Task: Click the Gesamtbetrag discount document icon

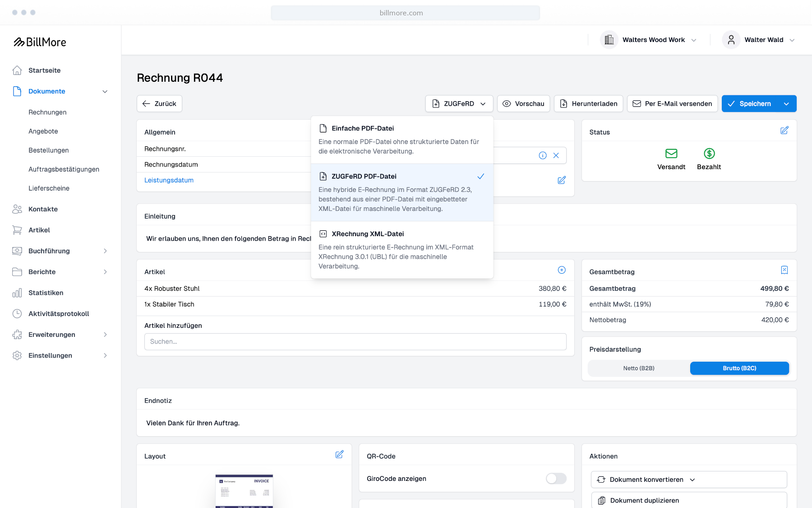Action: 784,270
